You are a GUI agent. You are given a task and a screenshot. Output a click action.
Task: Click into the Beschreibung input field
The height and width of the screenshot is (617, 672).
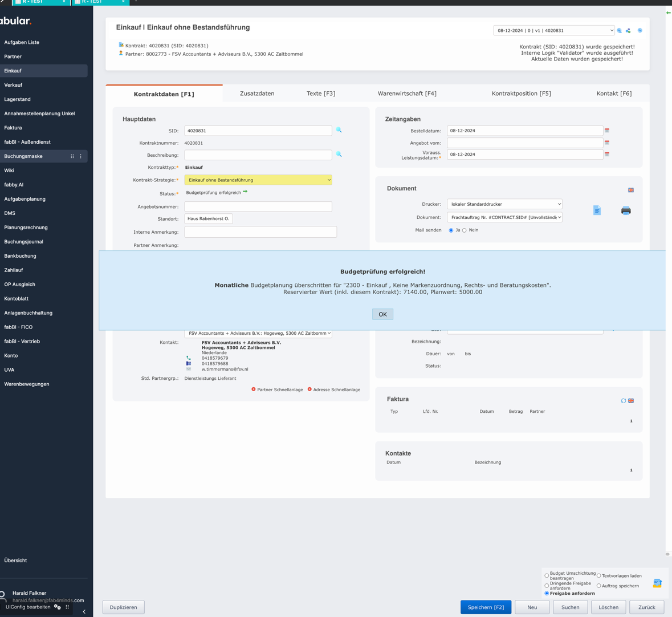[258, 155]
